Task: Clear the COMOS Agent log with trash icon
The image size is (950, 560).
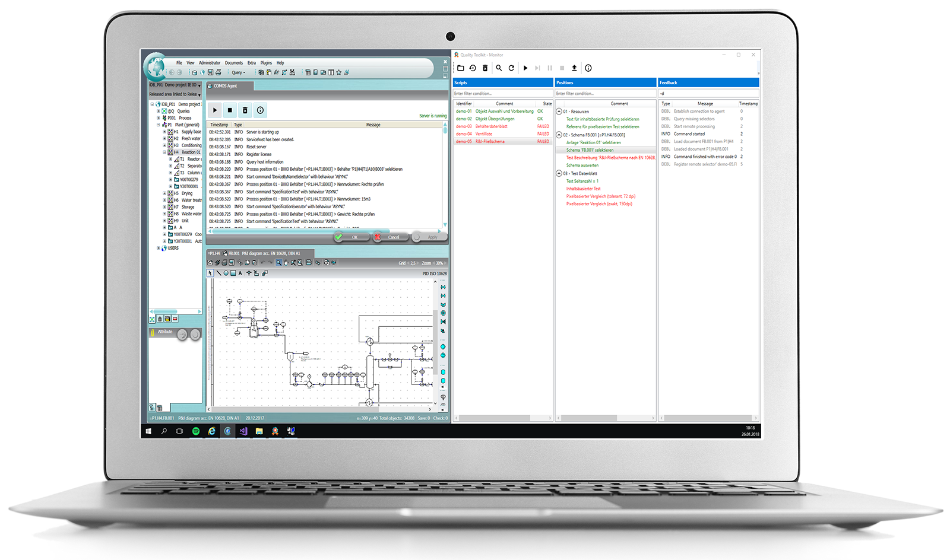Action: coord(245,110)
